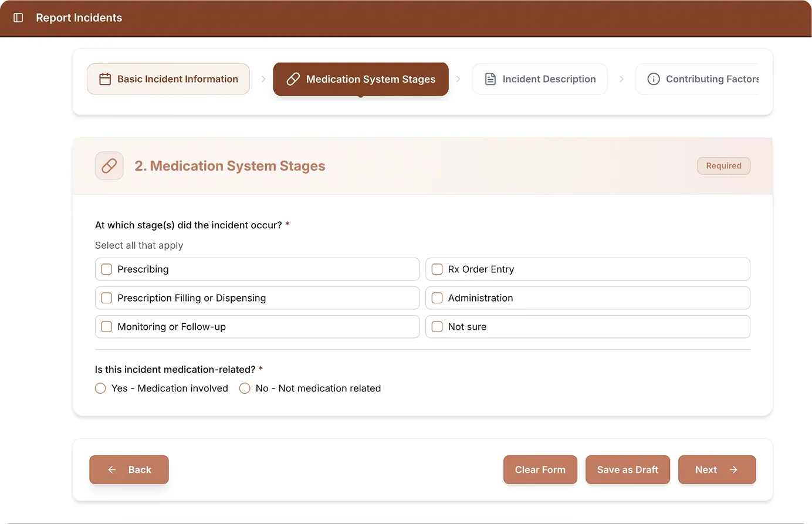Click the info icon beside Contributing Factors
Screen dimensions: 812x524
coord(654,79)
